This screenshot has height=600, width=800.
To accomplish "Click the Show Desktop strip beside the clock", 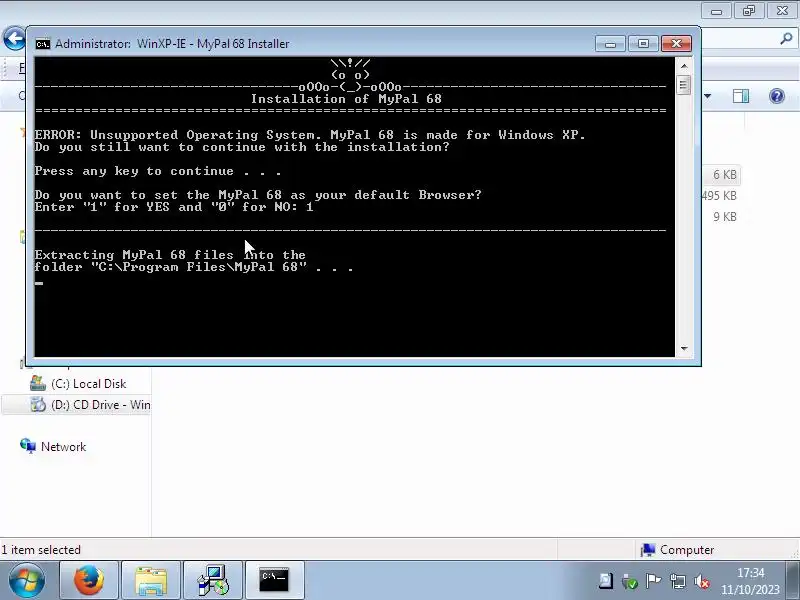I will (x=793, y=580).
